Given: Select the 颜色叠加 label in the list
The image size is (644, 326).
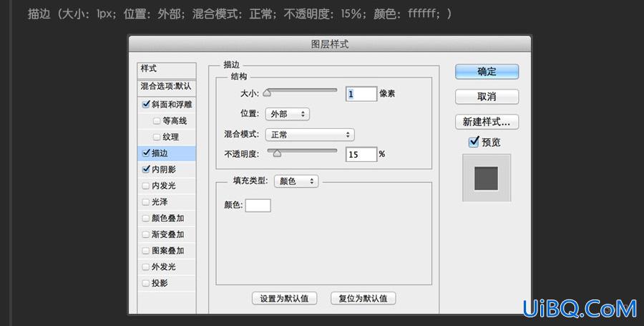Looking at the screenshot, I should [x=167, y=218].
